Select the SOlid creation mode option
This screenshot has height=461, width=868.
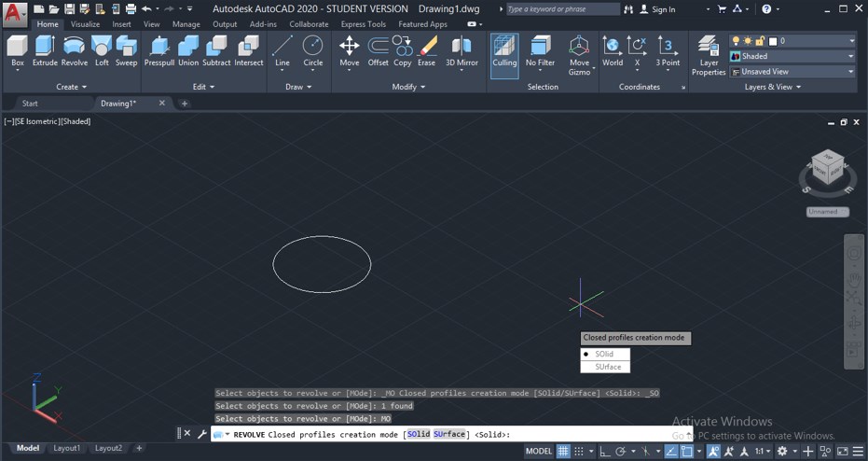tap(604, 355)
